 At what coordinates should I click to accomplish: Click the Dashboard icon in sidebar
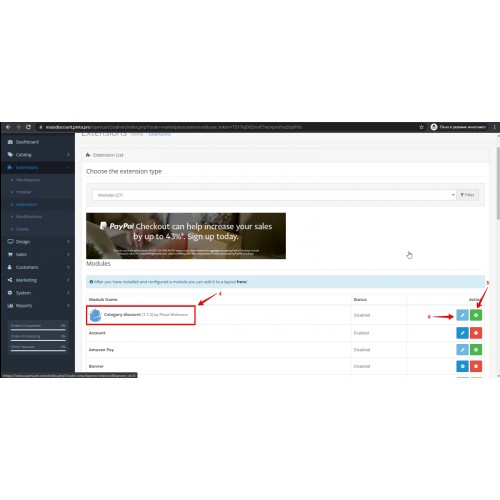[10, 142]
